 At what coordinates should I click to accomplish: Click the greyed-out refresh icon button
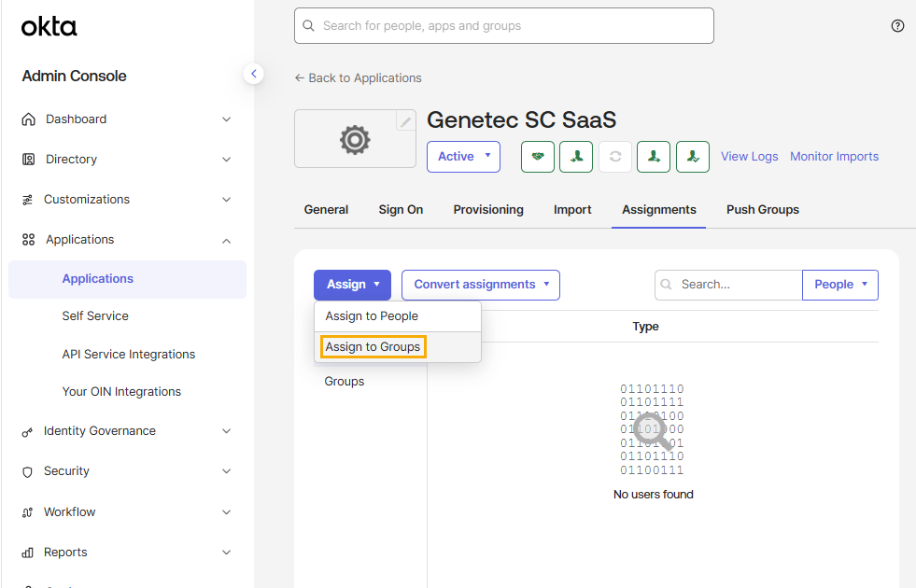615,157
